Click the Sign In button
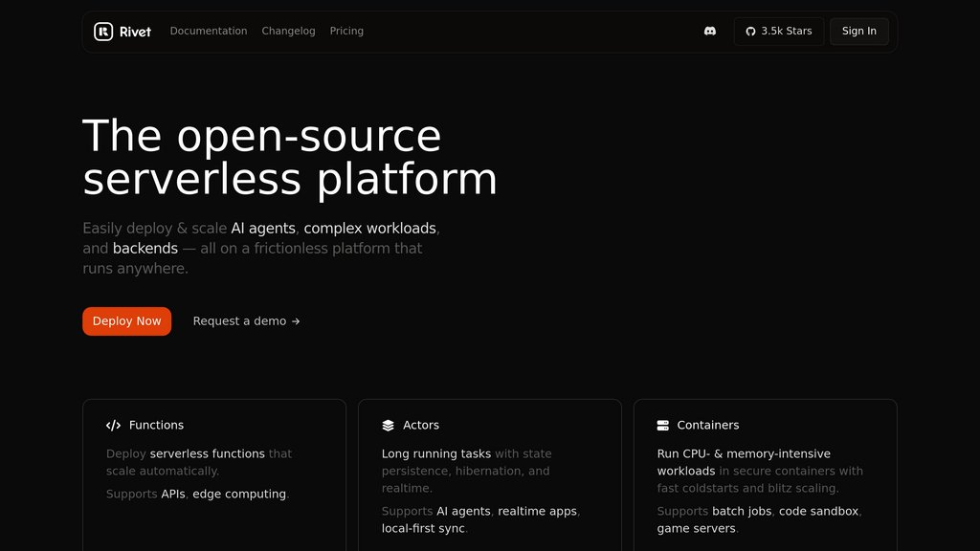This screenshot has width=980, height=551. point(859,32)
